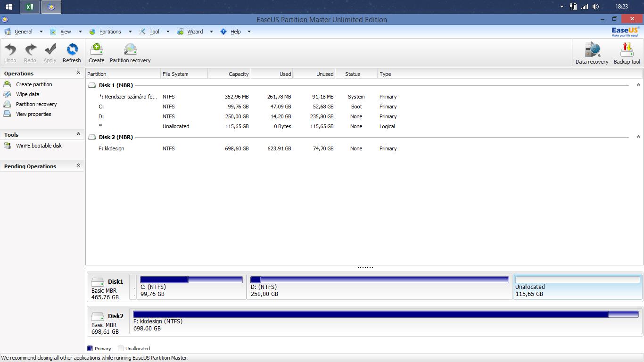Click the Disk 1 (MBR) drive icon in the list

point(92,85)
